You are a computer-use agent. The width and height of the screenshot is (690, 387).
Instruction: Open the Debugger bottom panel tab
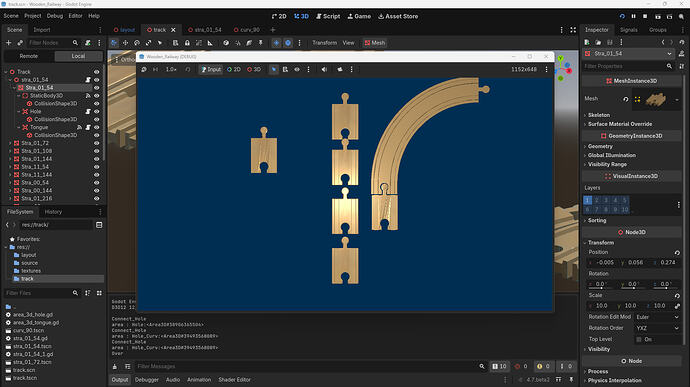pyautogui.click(x=147, y=380)
